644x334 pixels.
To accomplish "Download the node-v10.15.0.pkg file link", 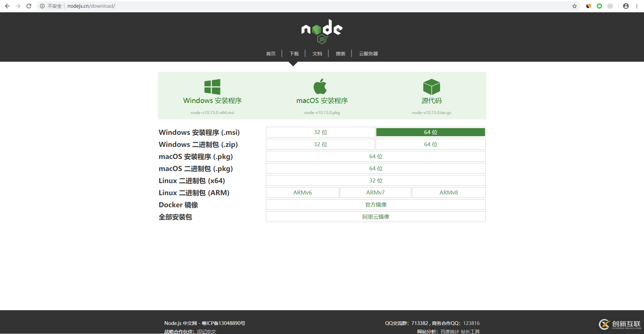I will click(322, 113).
